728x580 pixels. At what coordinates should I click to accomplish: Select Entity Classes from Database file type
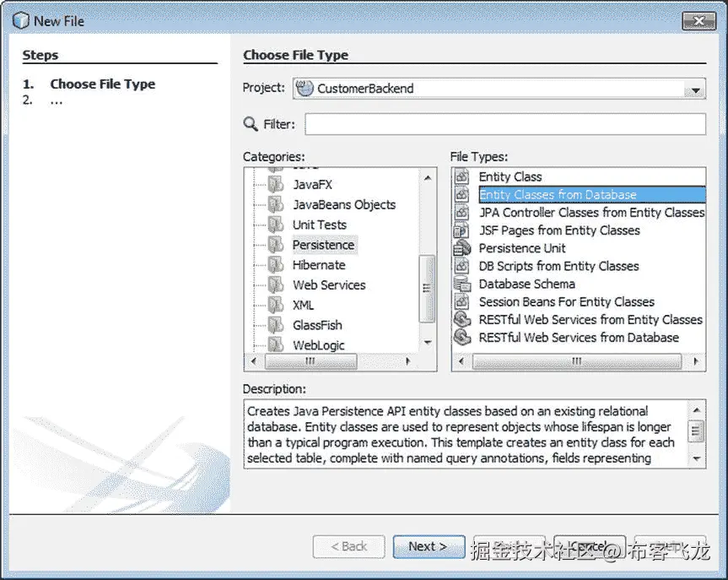pos(591,194)
